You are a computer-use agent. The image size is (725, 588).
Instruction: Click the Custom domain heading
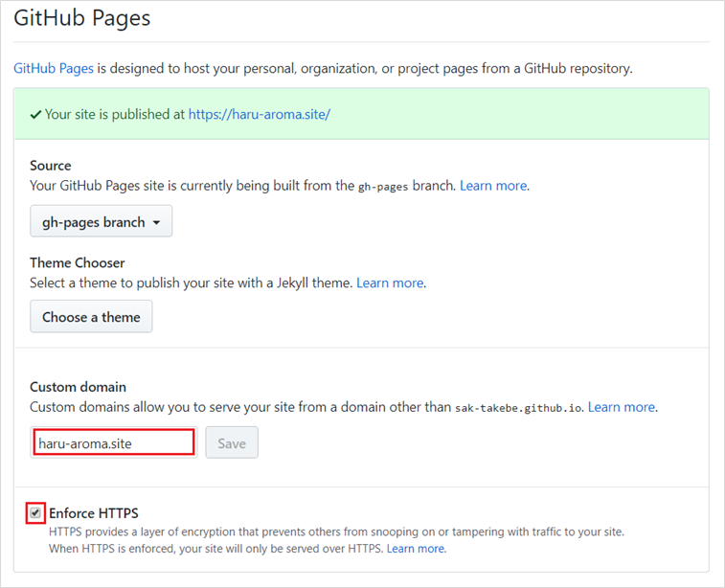pos(78,387)
